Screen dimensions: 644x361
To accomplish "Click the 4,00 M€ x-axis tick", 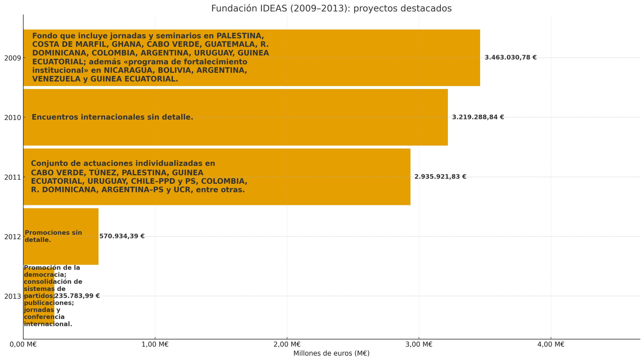I will click(551, 345).
